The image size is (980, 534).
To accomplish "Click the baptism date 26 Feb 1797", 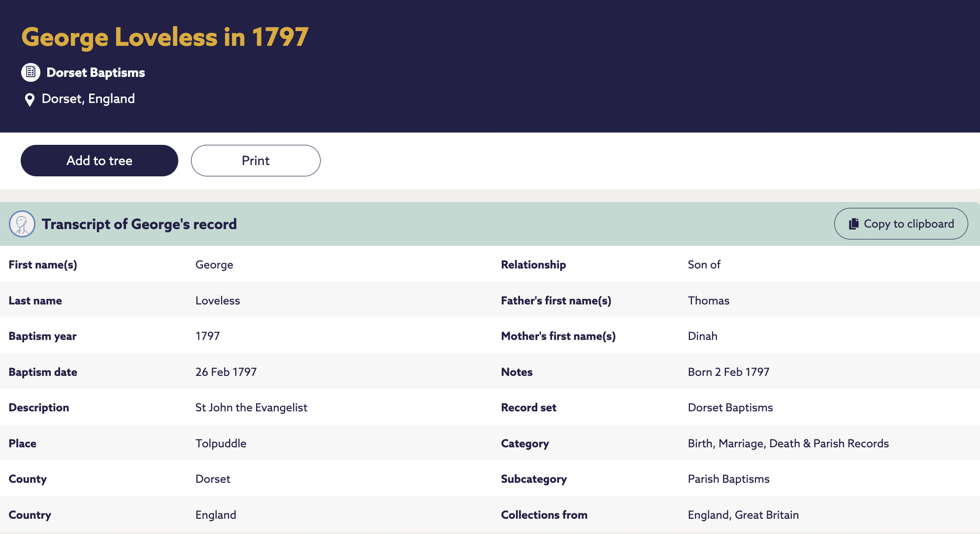I will point(226,372).
